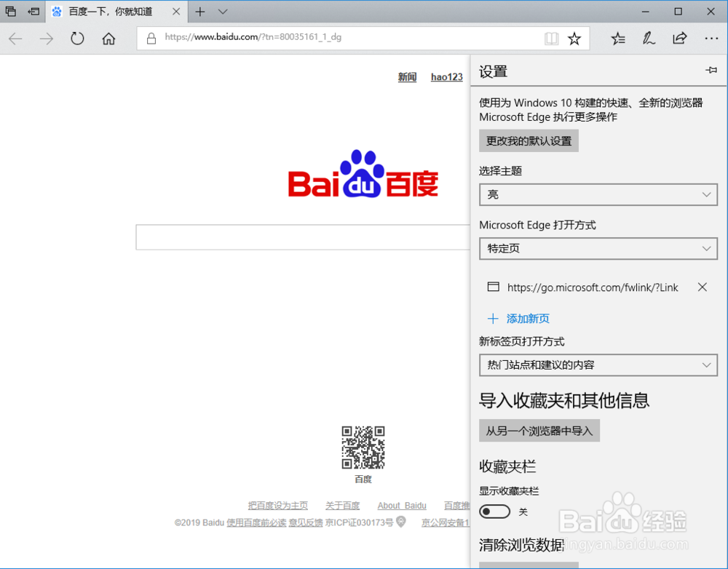Click 意见反馈 link

[x=306, y=522]
